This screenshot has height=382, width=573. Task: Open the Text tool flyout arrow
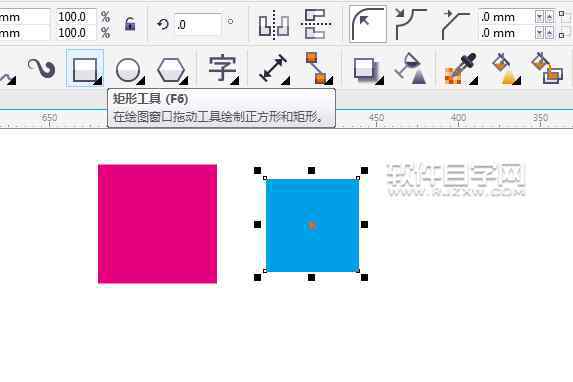[x=235, y=81]
